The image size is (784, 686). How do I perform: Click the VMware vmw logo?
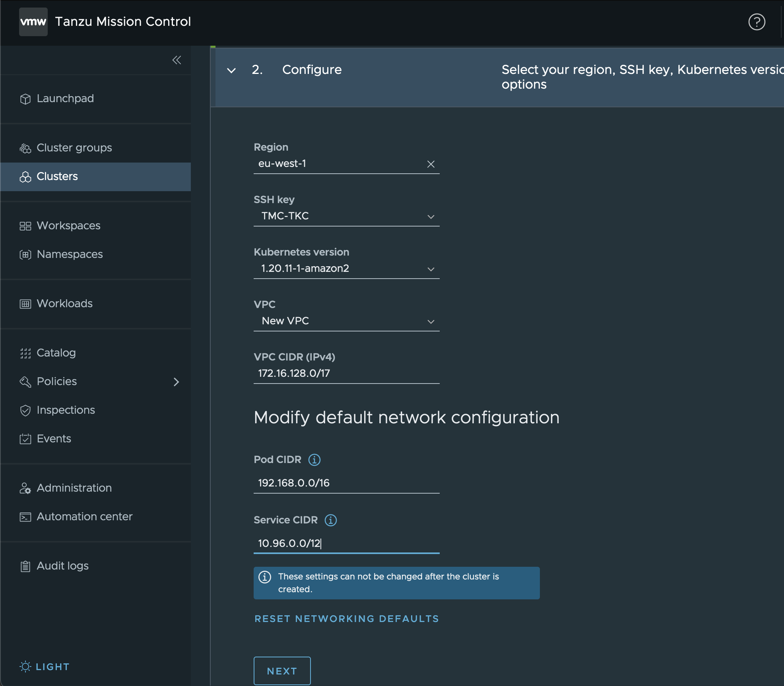33,22
